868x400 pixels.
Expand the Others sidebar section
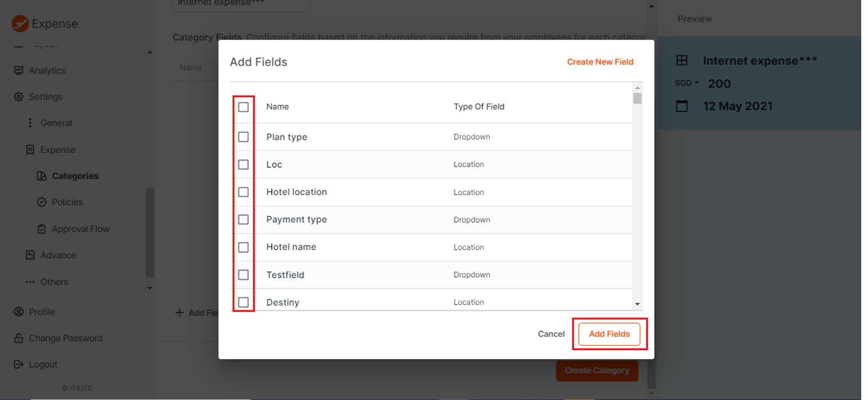point(54,282)
